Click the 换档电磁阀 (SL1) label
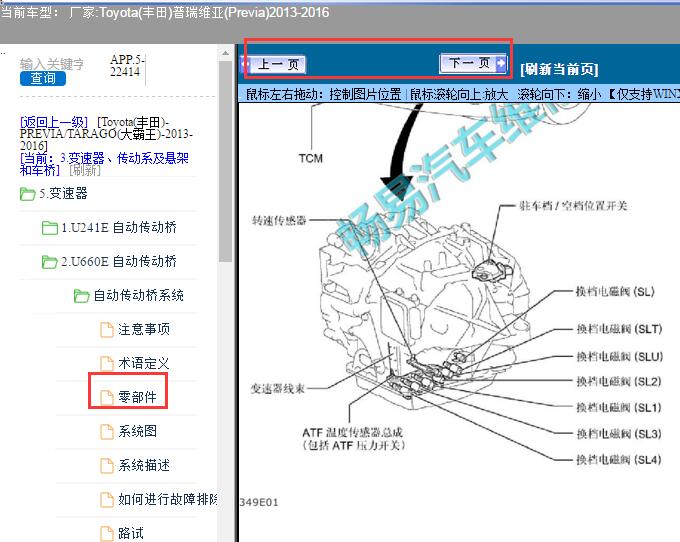The height and width of the screenshot is (542, 680). 619,408
